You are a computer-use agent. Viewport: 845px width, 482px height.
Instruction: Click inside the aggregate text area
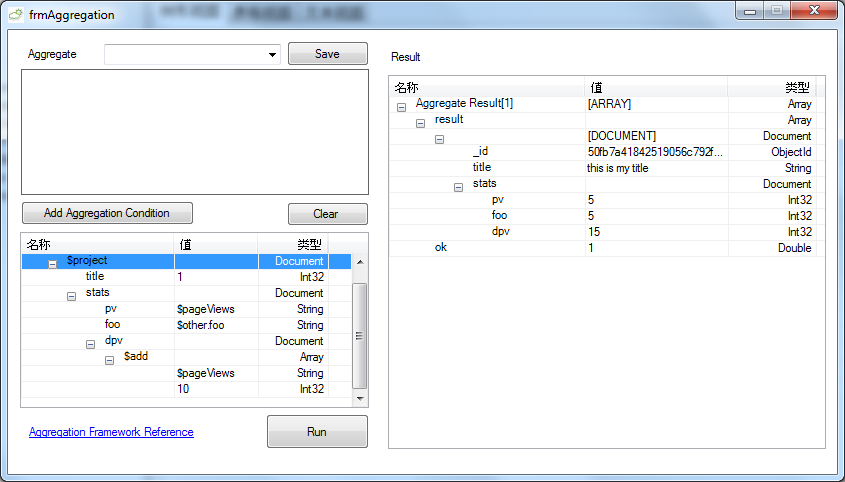click(195, 132)
